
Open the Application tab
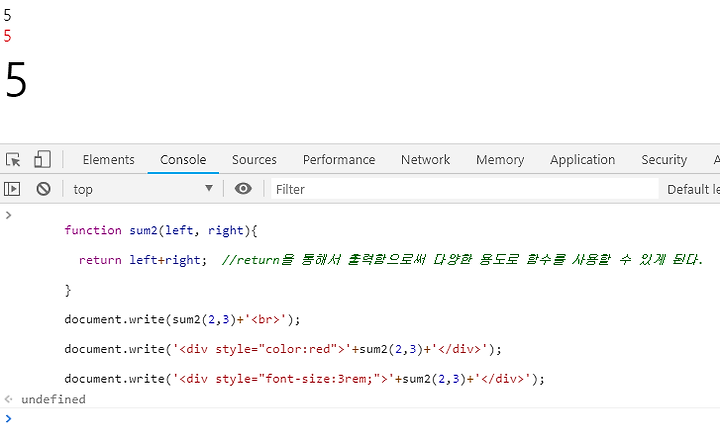tap(582, 160)
